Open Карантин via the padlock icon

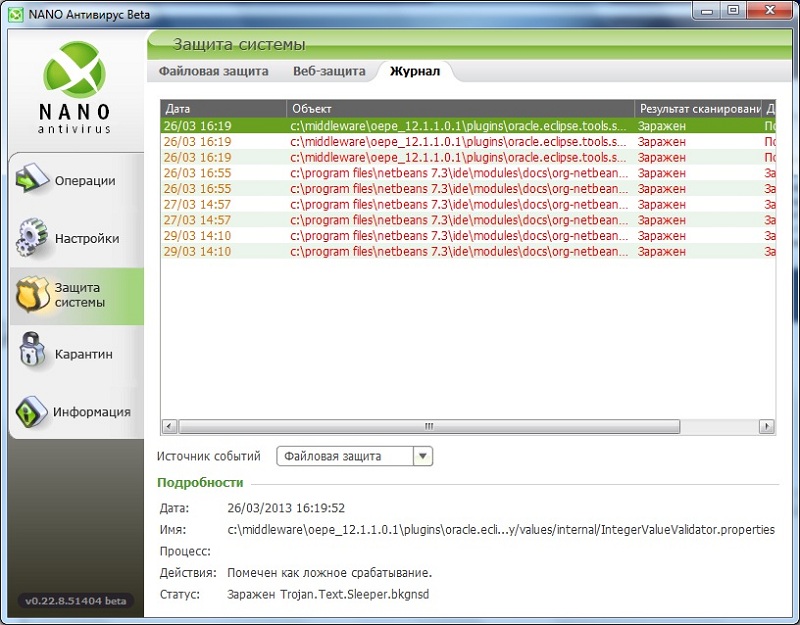(32, 354)
